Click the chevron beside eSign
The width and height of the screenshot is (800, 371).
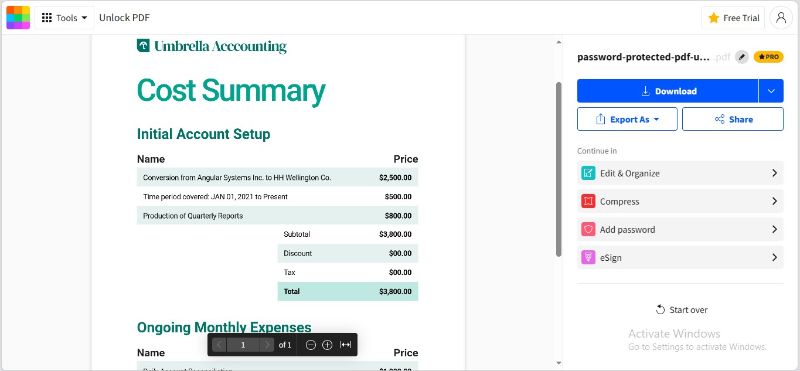coord(774,257)
